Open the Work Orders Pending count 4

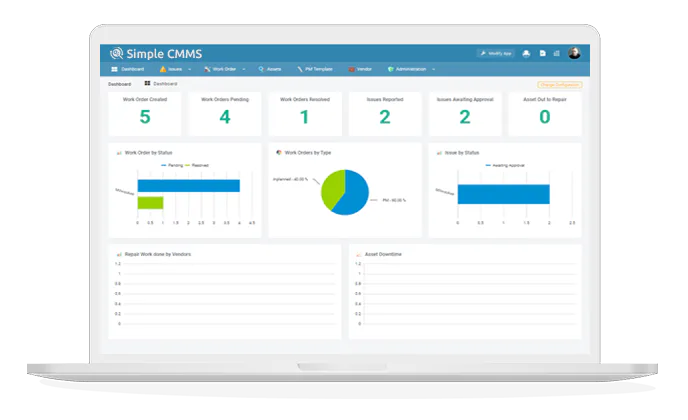pyautogui.click(x=225, y=117)
